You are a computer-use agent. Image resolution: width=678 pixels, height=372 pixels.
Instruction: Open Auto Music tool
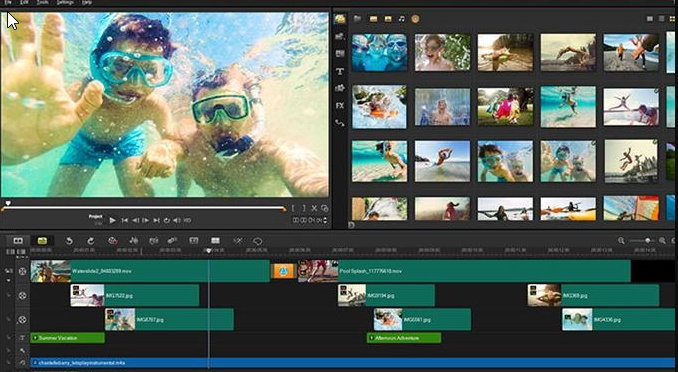pos(154,241)
